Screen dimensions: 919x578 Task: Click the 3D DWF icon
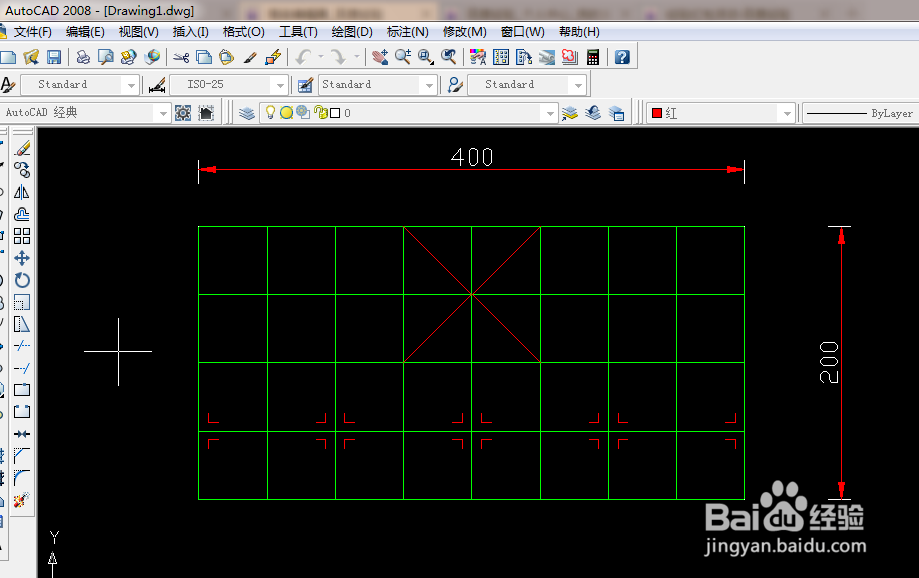152,57
